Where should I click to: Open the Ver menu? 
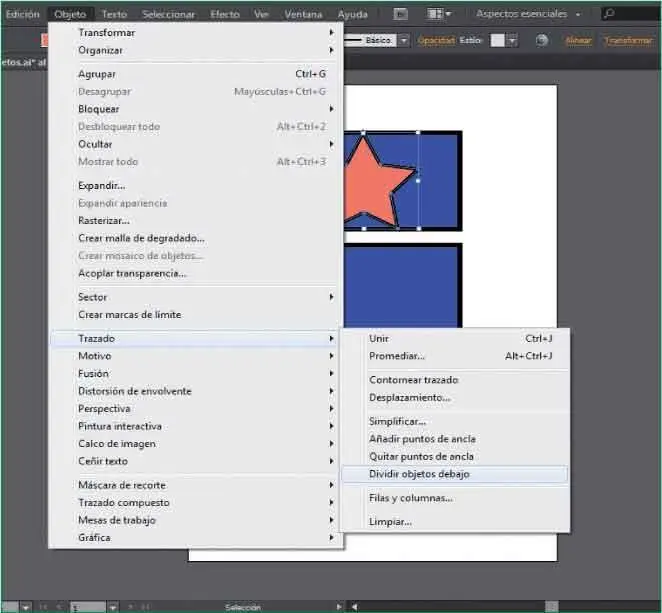tap(262, 14)
